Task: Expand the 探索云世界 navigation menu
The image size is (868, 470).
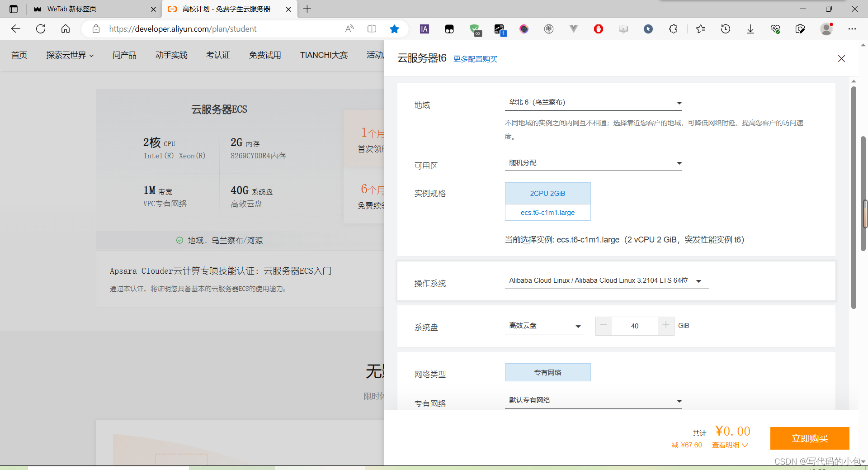Action: (70, 55)
